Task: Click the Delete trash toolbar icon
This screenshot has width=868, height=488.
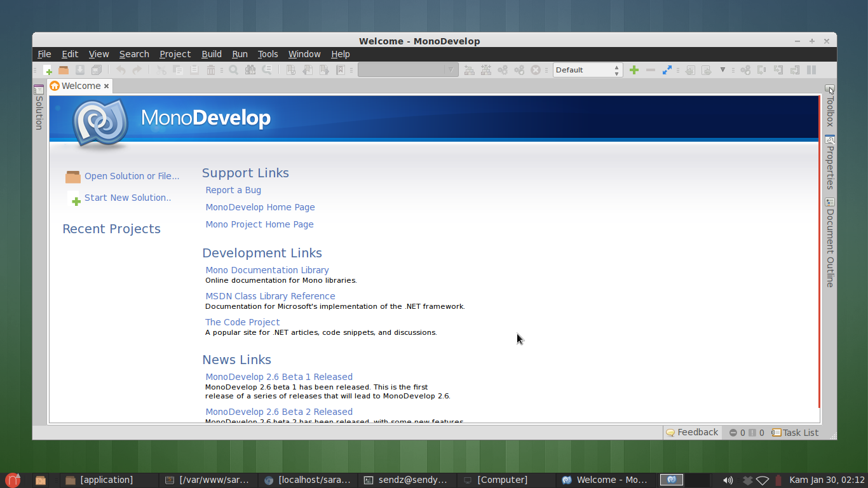Action: [211, 70]
